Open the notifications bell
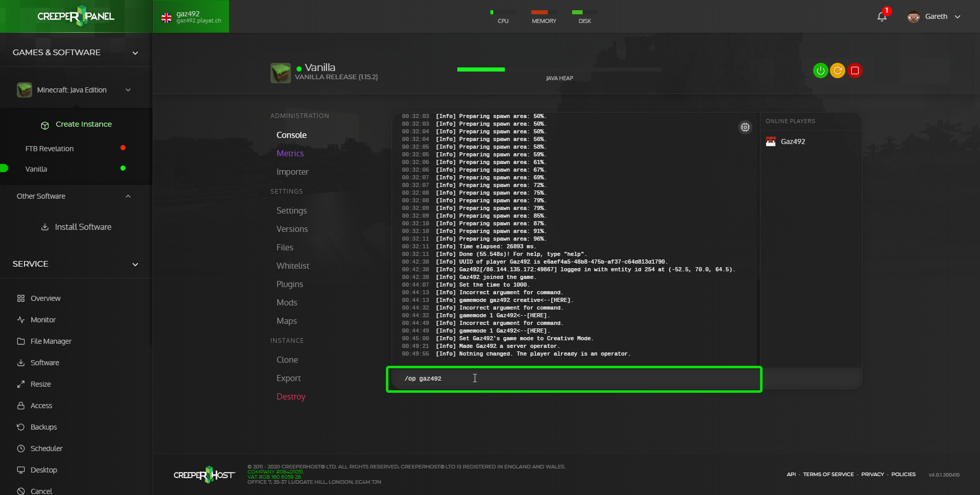The width and height of the screenshot is (980, 495). pos(882,17)
